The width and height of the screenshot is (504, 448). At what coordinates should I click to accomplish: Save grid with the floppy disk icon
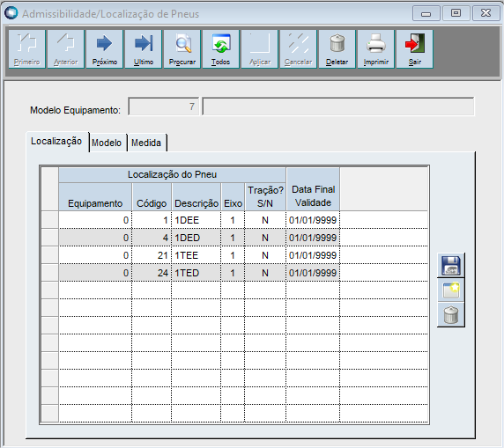(x=450, y=265)
